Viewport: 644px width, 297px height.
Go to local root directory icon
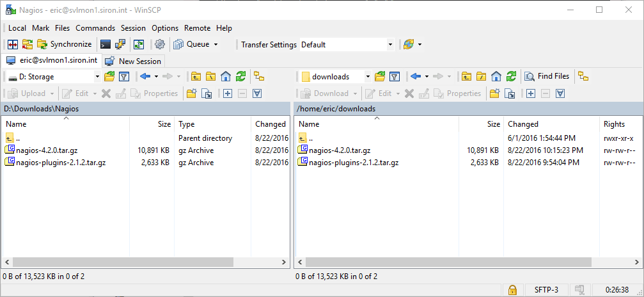(210, 77)
